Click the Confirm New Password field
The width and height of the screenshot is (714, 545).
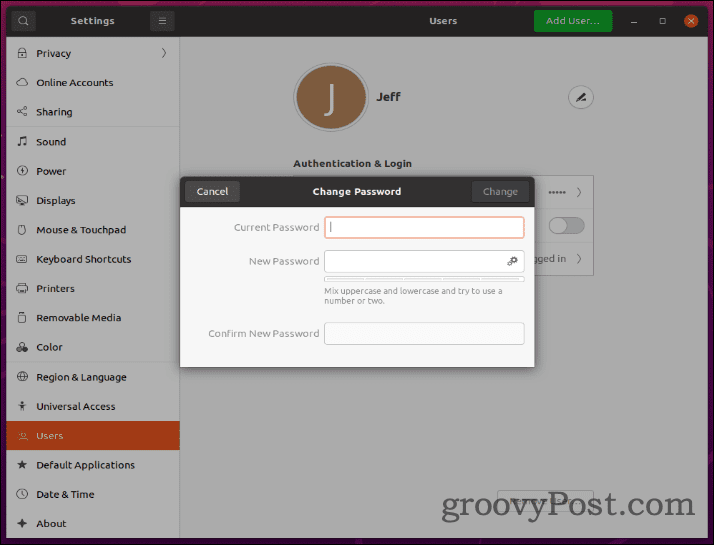pyautogui.click(x=424, y=334)
